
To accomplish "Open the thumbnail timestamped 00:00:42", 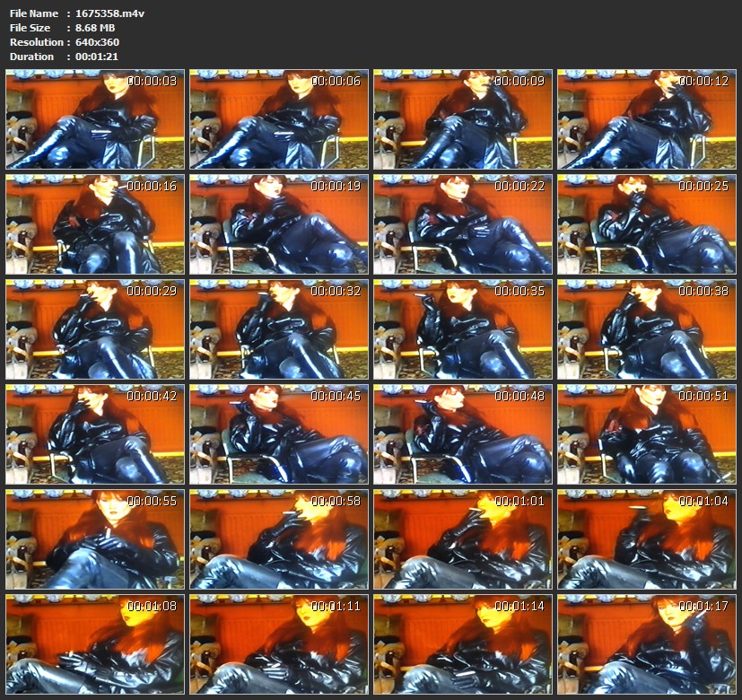I will click(x=95, y=434).
